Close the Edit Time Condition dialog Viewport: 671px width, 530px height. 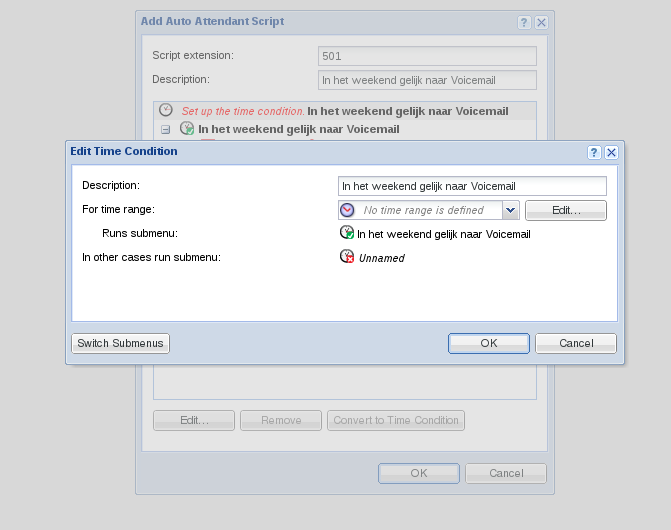click(x=611, y=152)
